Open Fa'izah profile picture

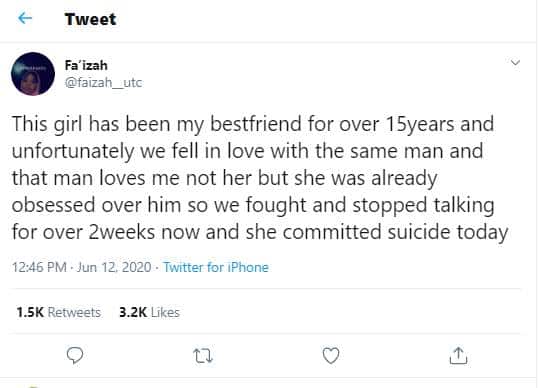tap(33, 74)
